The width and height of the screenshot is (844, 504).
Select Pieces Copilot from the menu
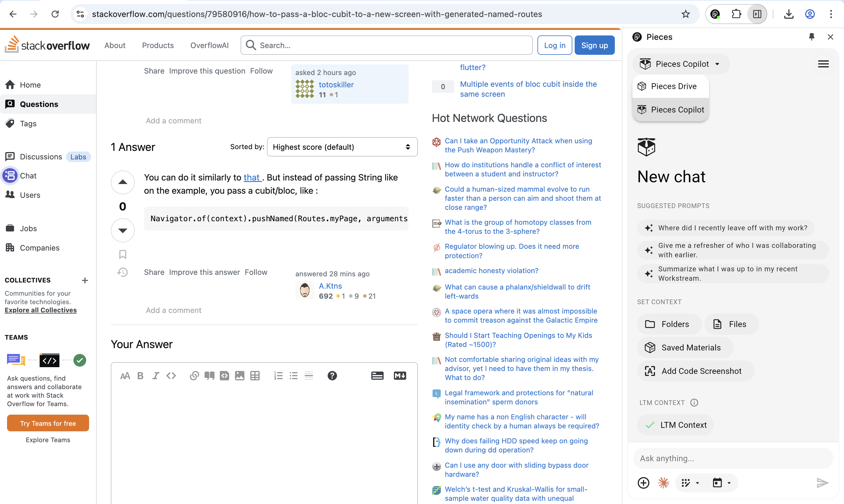tap(671, 110)
